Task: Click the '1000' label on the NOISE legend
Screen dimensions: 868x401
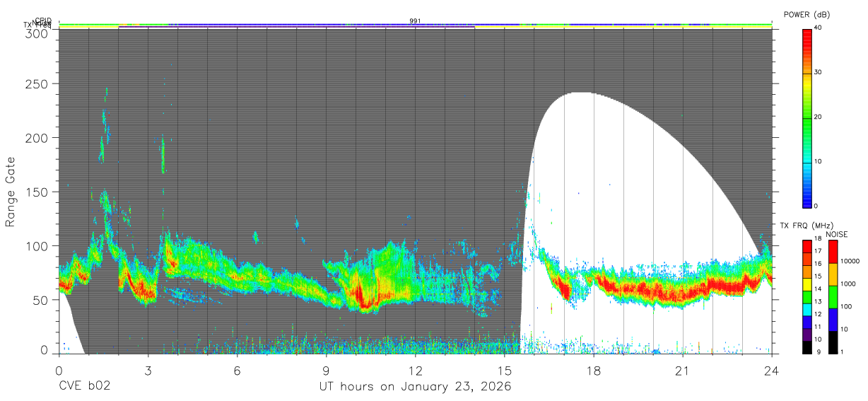Action: tap(848, 284)
